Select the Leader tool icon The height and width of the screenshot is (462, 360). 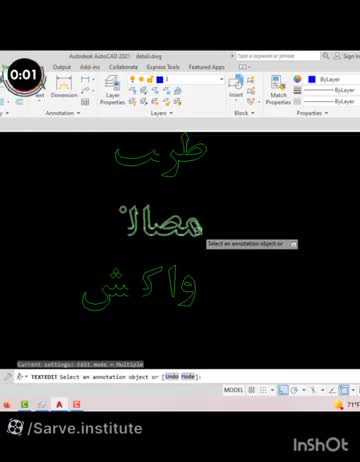coord(85,90)
